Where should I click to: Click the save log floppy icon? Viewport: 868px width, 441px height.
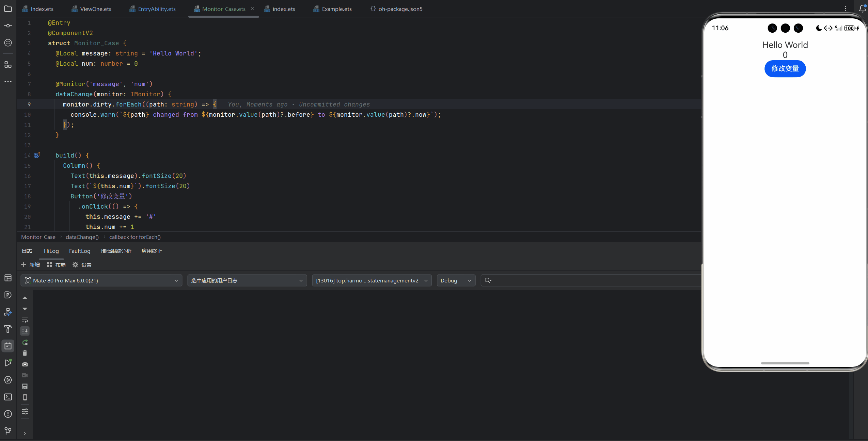tap(25, 386)
